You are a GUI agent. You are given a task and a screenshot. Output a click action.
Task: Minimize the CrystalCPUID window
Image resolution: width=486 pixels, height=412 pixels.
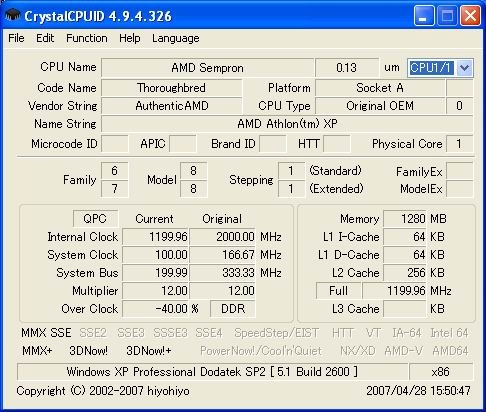[423, 16]
